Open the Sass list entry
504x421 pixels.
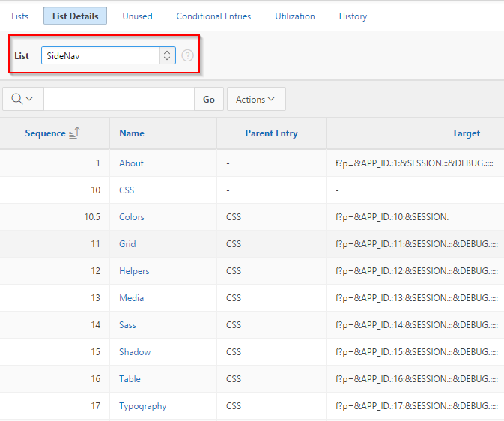tap(127, 325)
